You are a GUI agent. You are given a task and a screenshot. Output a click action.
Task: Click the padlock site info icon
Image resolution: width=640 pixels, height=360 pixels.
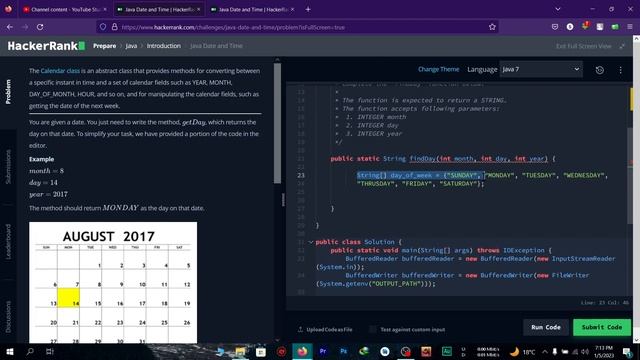(x=115, y=27)
